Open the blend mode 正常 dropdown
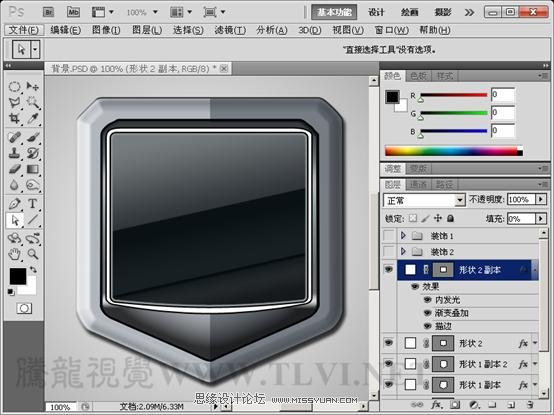The image size is (554, 415). tap(424, 200)
